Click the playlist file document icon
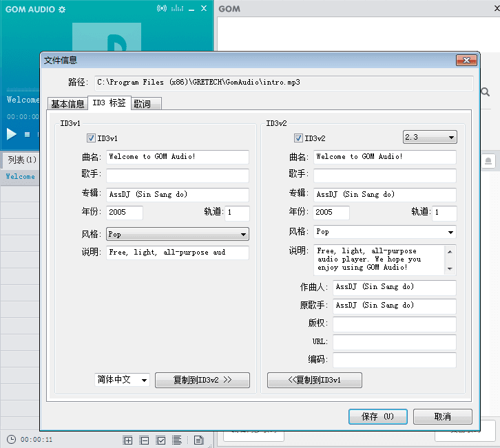Image resolution: width=500 pixels, height=448 pixels. [198, 440]
